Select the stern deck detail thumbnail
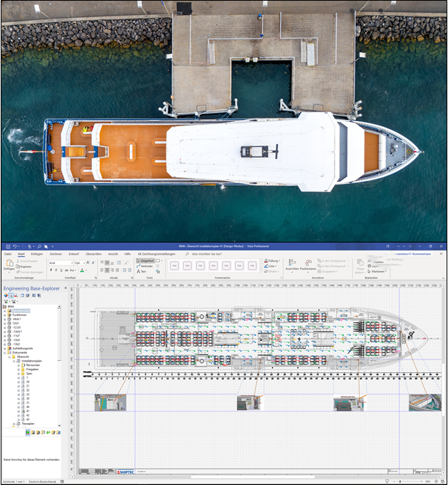Viewport: 448px width, 485px height. pyautogui.click(x=111, y=402)
